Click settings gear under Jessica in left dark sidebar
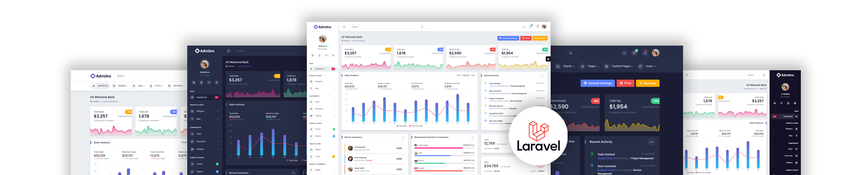Screen dimensions: 868x175 coord(216,82)
